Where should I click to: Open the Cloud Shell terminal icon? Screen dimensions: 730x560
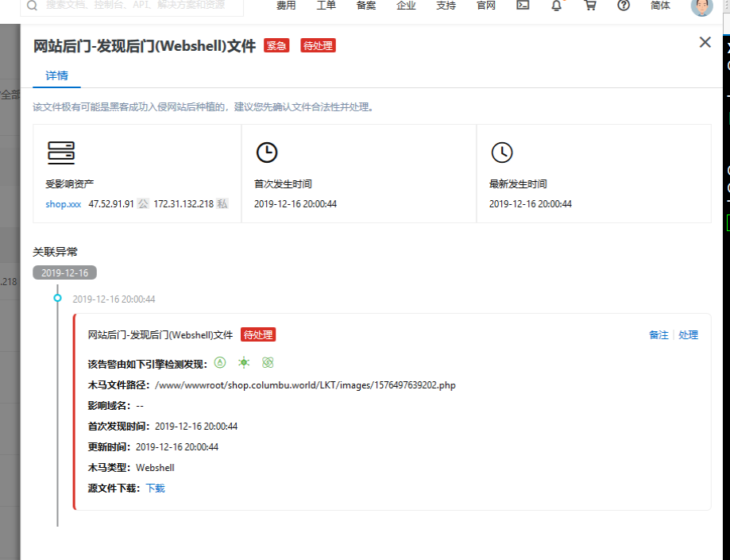(x=523, y=5)
